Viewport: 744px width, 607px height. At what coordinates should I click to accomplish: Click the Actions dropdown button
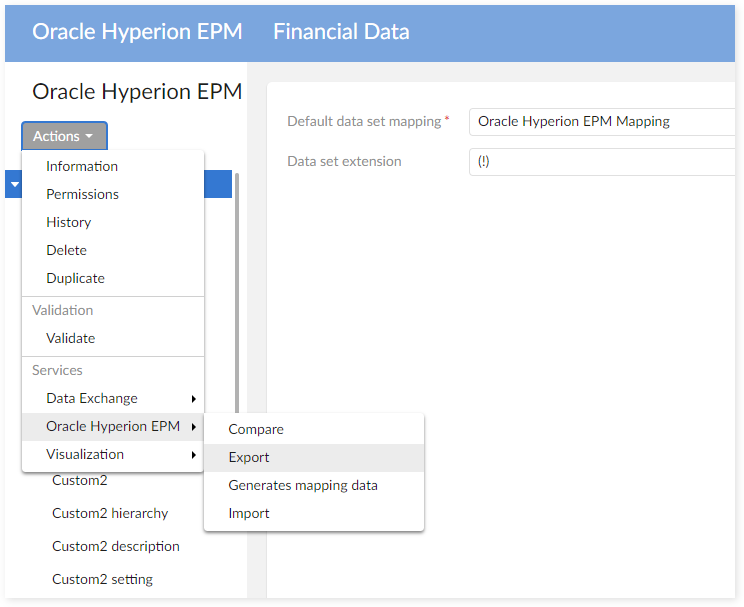[64, 136]
